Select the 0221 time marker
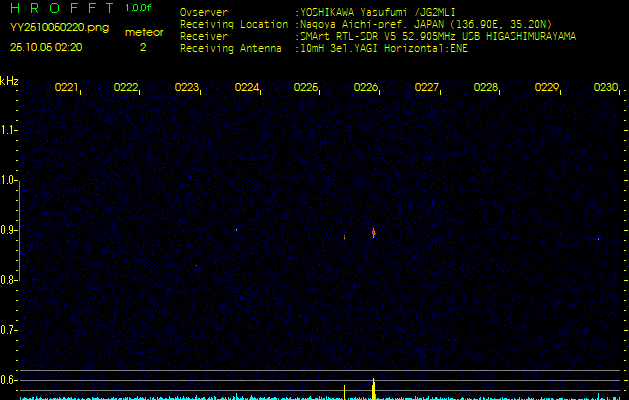 click(x=66, y=88)
